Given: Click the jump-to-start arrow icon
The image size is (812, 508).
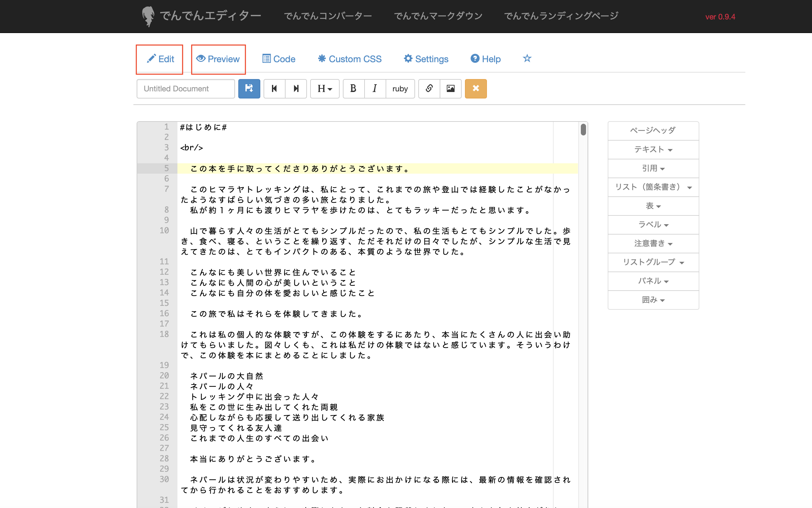Looking at the screenshot, I should (x=274, y=88).
